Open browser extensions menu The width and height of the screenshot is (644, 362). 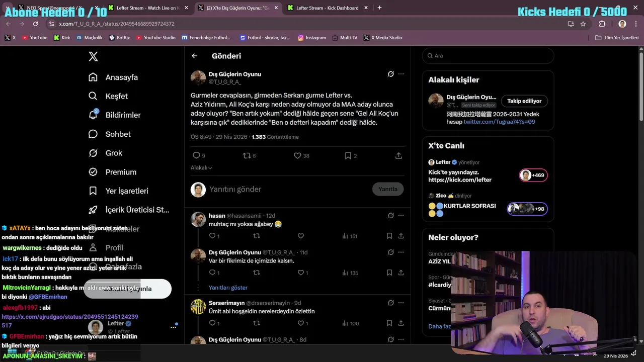click(x=602, y=24)
